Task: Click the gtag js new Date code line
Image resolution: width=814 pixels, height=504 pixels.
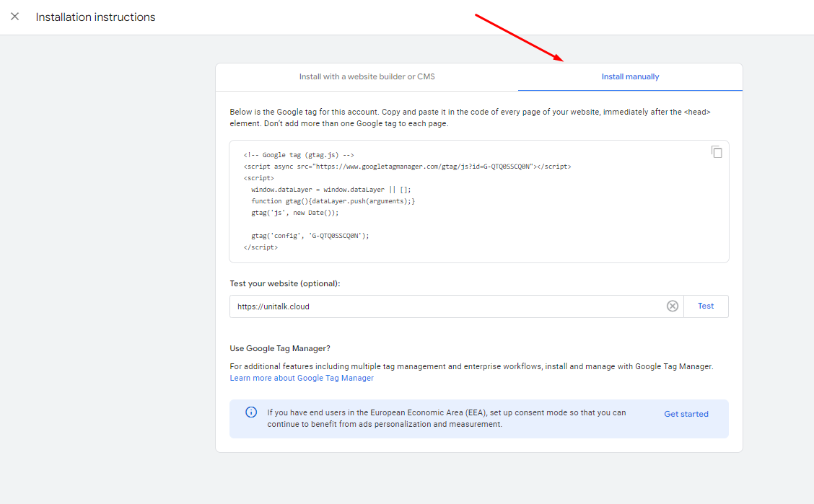Action: (x=294, y=213)
